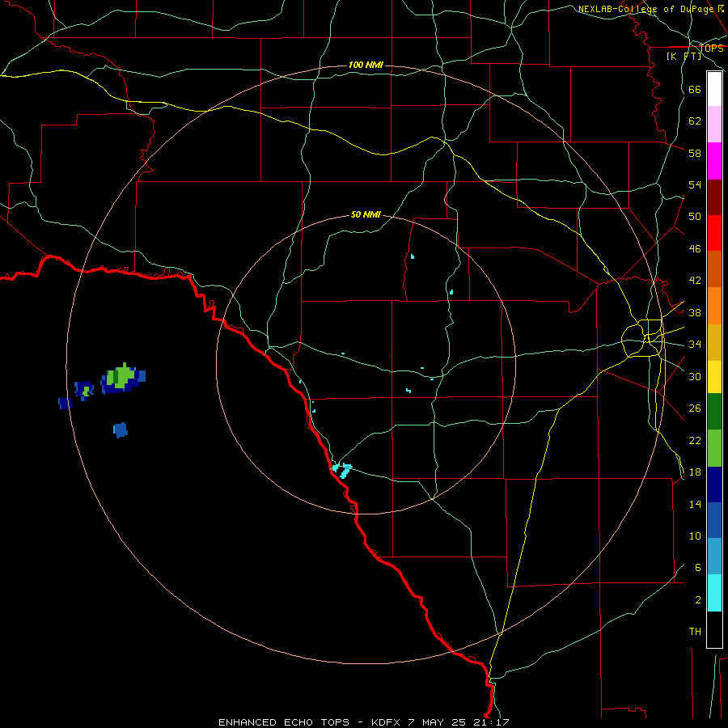Select the medium blue legend band below navy
The height and width of the screenshot is (728, 728).
tap(714, 520)
